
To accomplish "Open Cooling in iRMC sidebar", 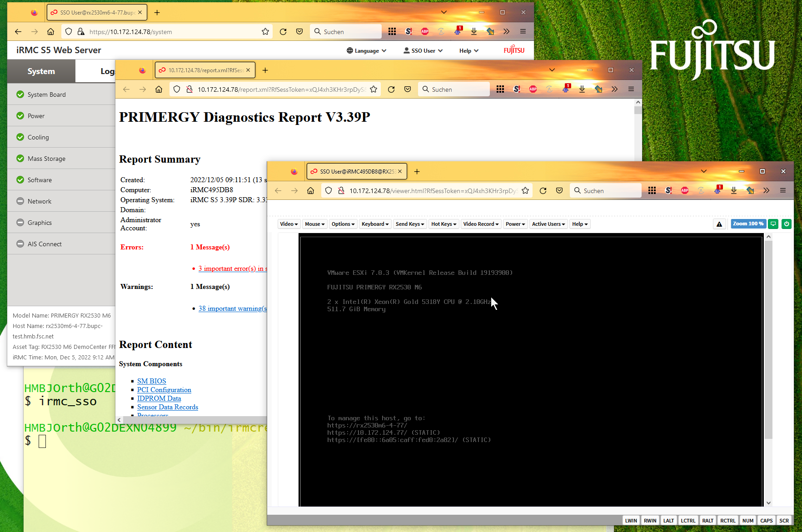I will (x=61, y=137).
